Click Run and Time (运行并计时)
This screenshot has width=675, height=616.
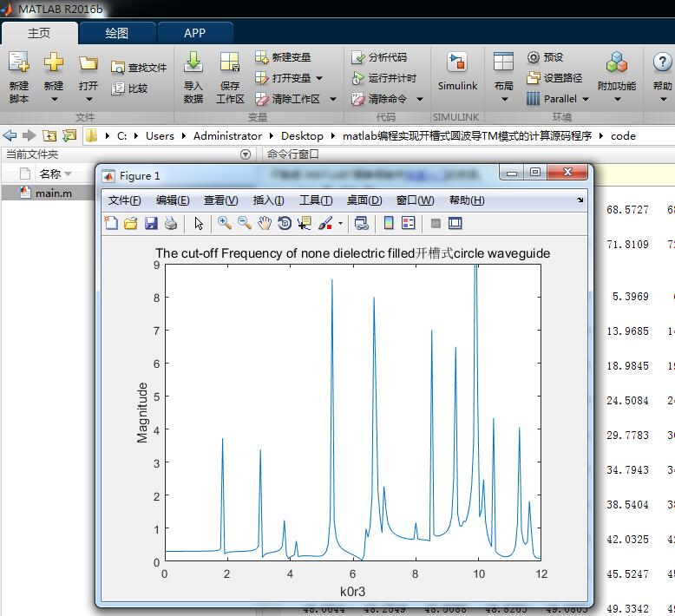(x=383, y=78)
